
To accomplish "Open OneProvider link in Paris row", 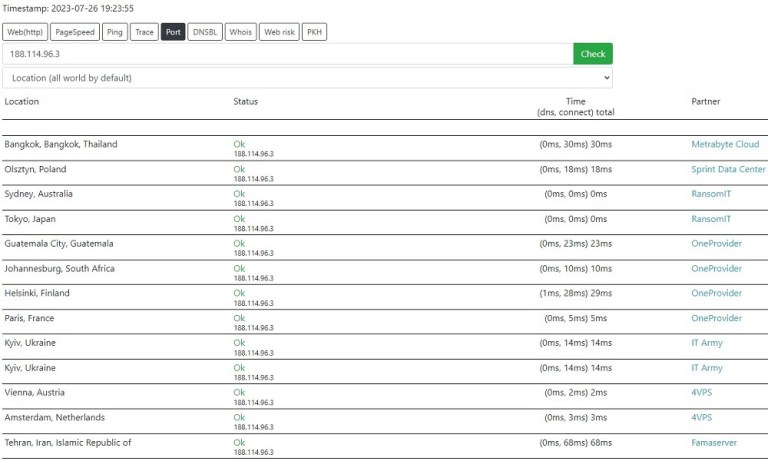I will 716,318.
